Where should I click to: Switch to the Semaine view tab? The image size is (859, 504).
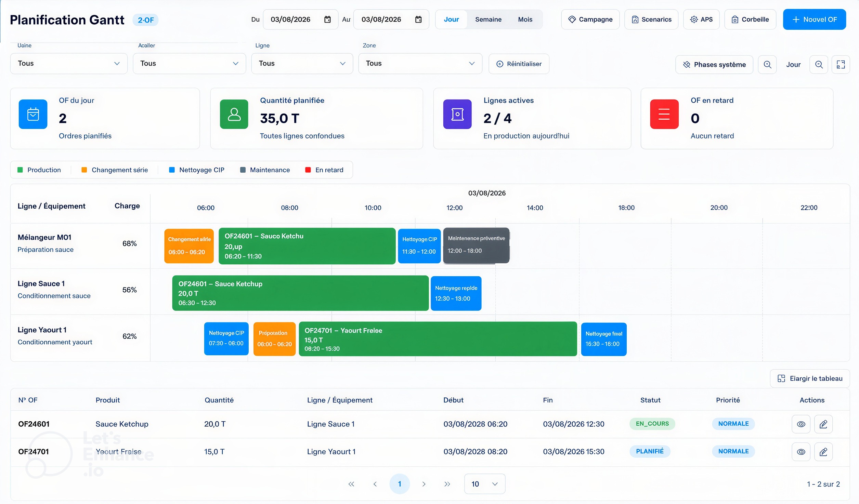point(488,19)
